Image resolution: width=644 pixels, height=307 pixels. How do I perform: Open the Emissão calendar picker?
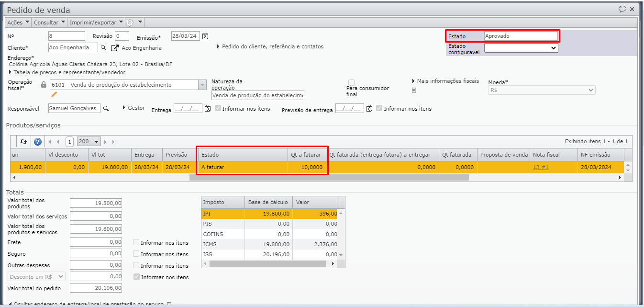pos(205,36)
